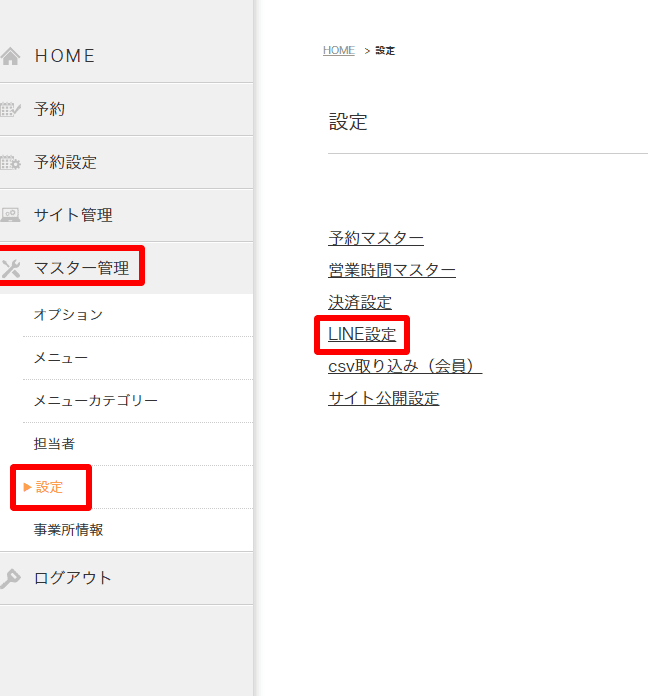Click the 設定 breadcrumb text
This screenshot has width=648, height=696.
385,51
